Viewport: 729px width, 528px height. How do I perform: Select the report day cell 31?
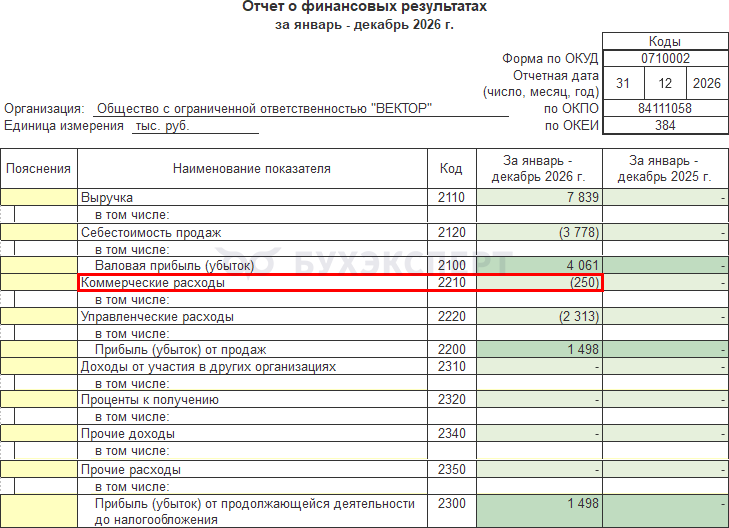coord(623,83)
